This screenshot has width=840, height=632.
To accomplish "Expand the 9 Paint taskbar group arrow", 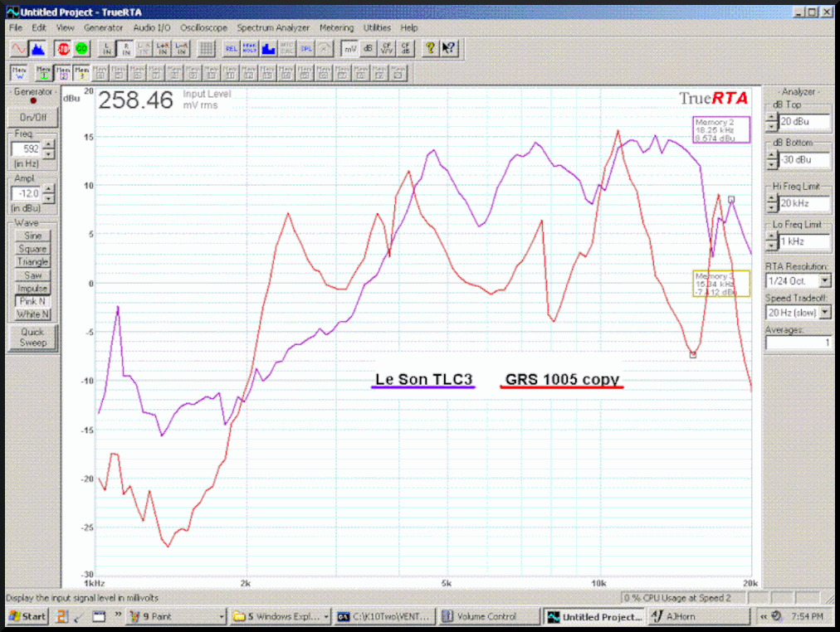I will [x=221, y=617].
